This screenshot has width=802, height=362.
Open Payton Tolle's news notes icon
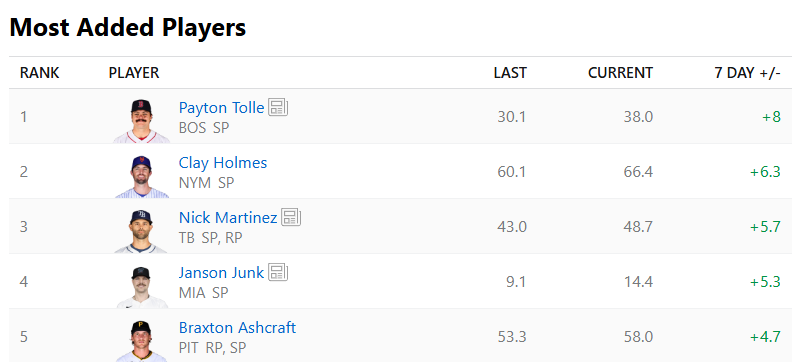(x=278, y=108)
